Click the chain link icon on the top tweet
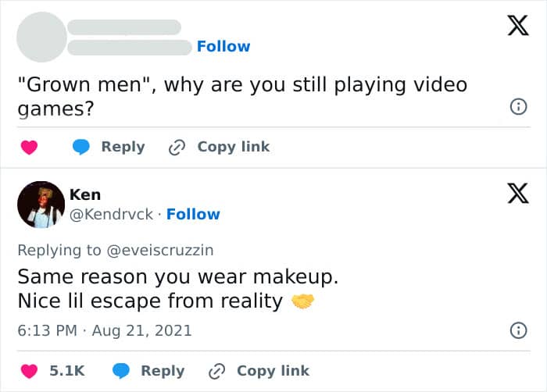Screen dimensions: 547x392 [178, 147]
